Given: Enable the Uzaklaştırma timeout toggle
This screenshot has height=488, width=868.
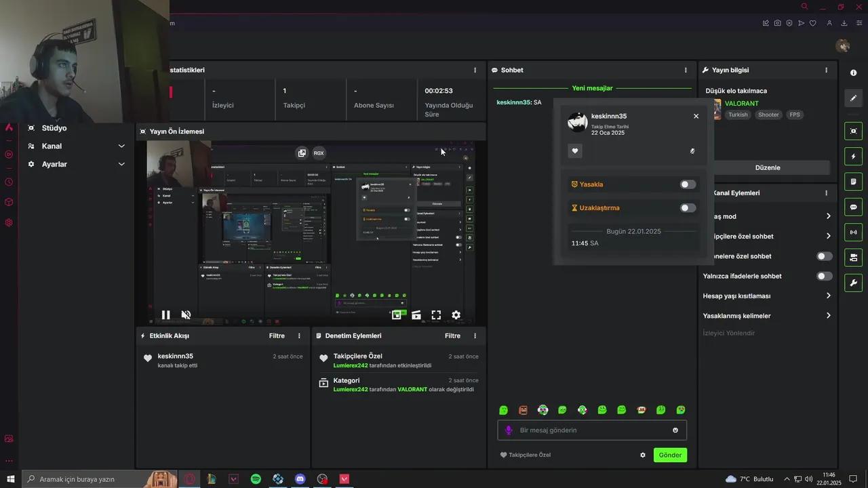Looking at the screenshot, I should click(687, 207).
